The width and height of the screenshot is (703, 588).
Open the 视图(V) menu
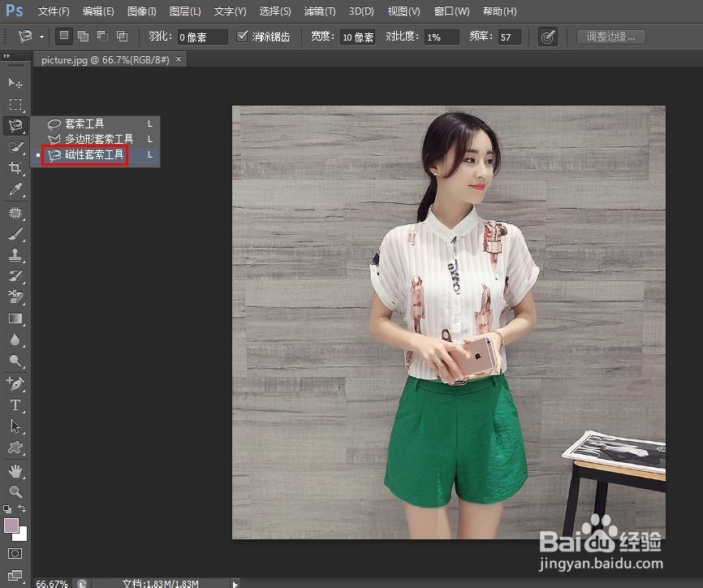404,11
